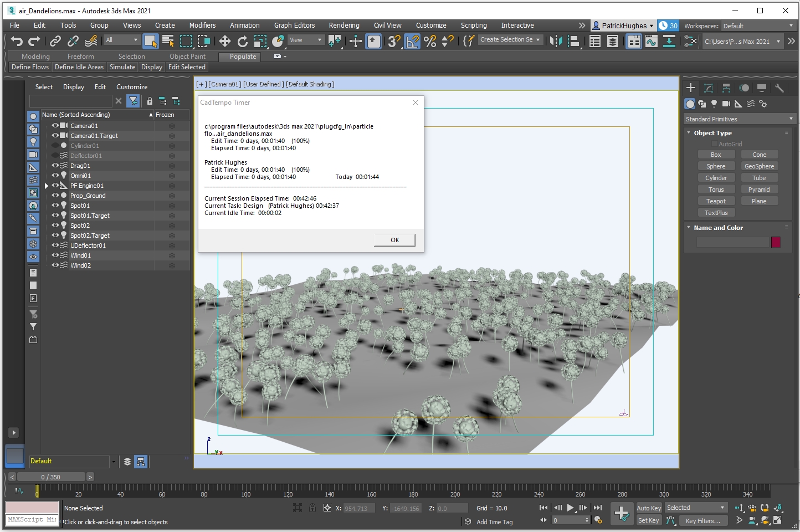Switch to the Object Paint ribbon tab
Image resolution: width=800 pixels, height=532 pixels.
click(187, 57)
